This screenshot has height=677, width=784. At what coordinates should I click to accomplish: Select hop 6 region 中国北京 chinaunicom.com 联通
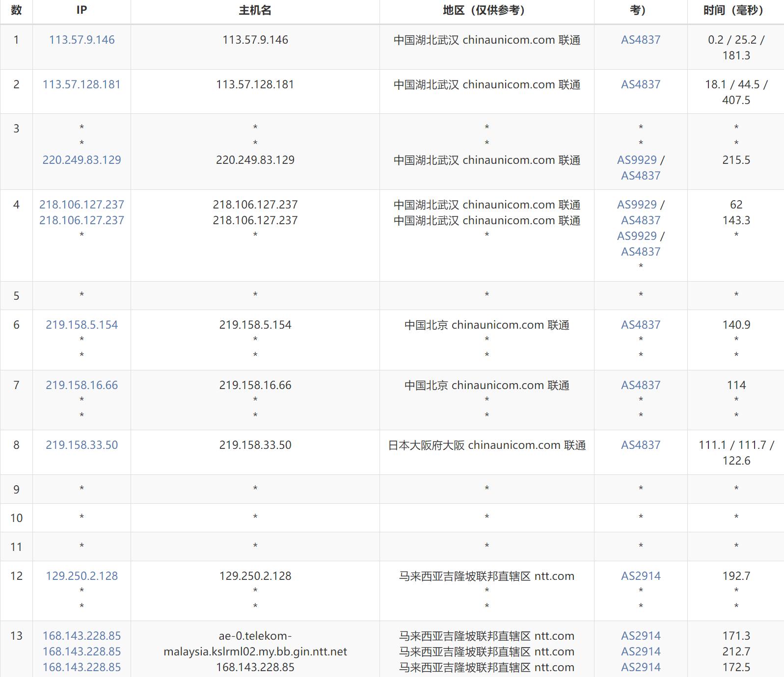pyautogui.click(x=487, y=325)
